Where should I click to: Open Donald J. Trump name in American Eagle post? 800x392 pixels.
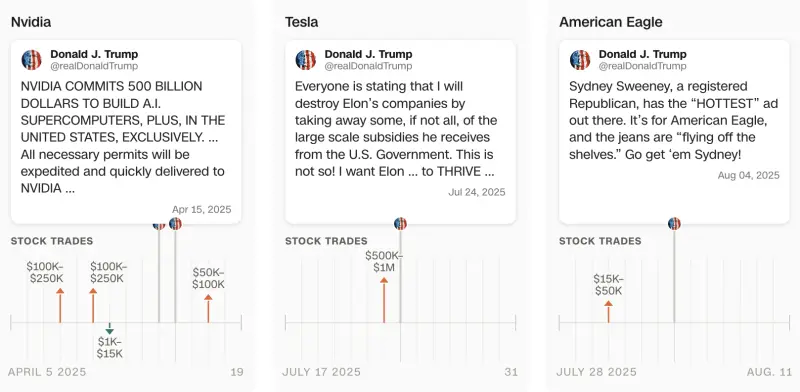point(642,54)
